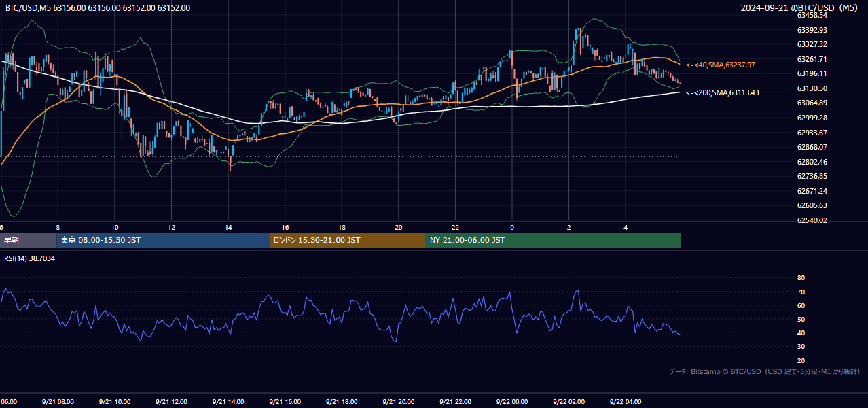Click bottom time label 9/21 10:00
Screen dimensions: 868x408
point(114,402)
